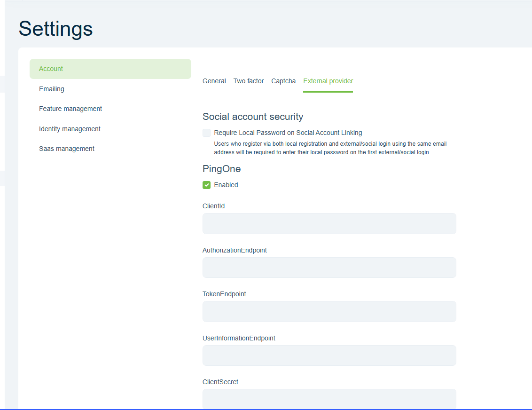
Task: Select the TokenEndpoint text box
Action: click(329, 312)
